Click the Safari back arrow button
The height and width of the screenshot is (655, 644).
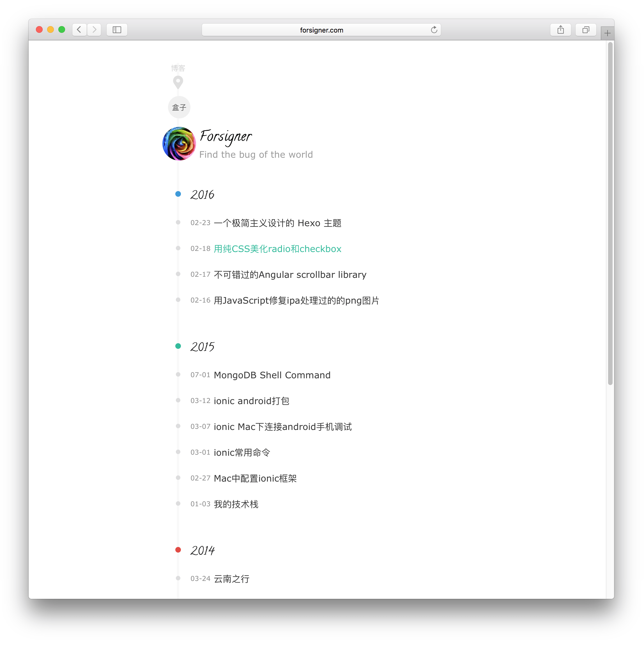coord(79,30)
